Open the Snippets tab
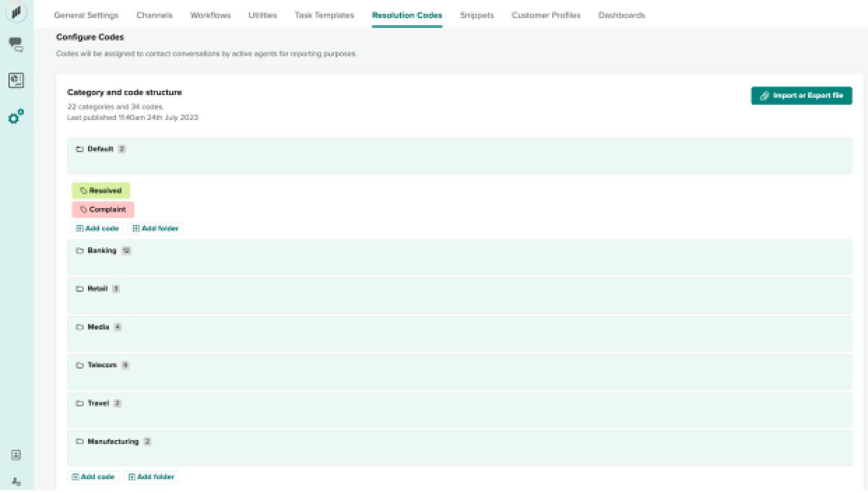 pos(477,15)
